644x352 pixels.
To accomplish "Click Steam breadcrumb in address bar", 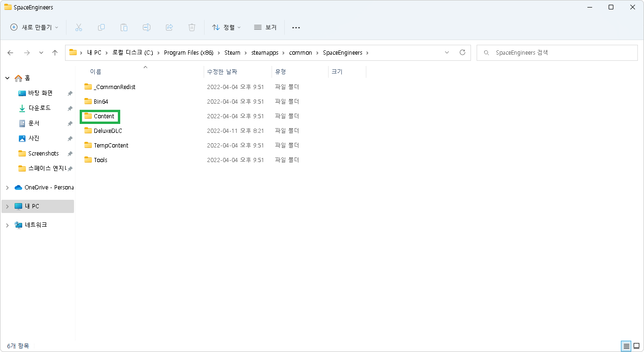I will coord(232,53).
